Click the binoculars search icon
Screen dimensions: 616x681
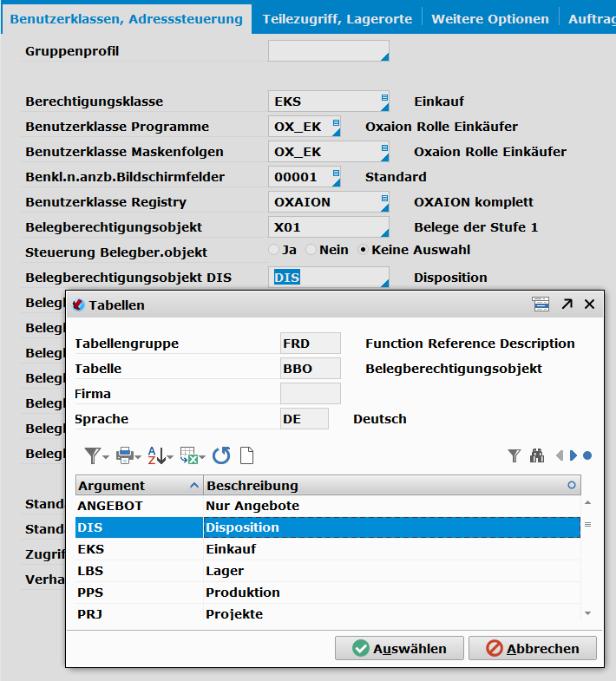point(537,455)
